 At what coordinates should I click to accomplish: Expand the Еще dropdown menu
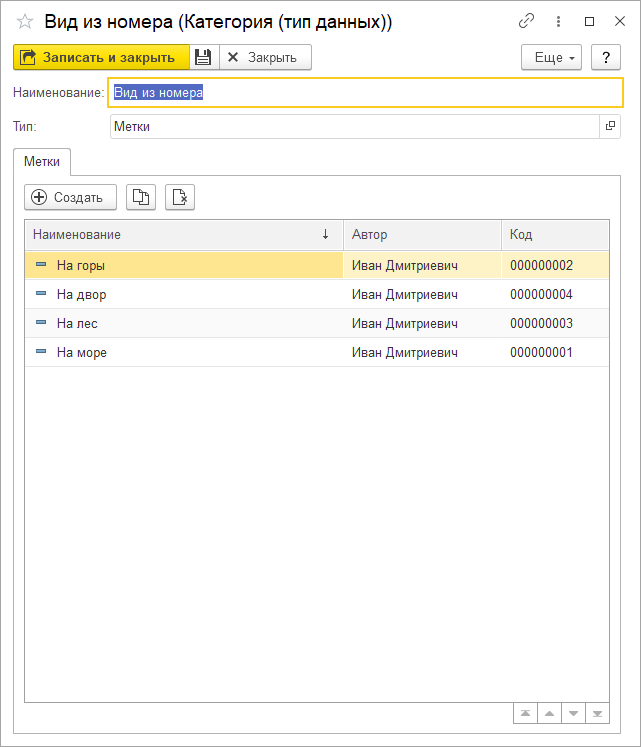tap(551, 58)
